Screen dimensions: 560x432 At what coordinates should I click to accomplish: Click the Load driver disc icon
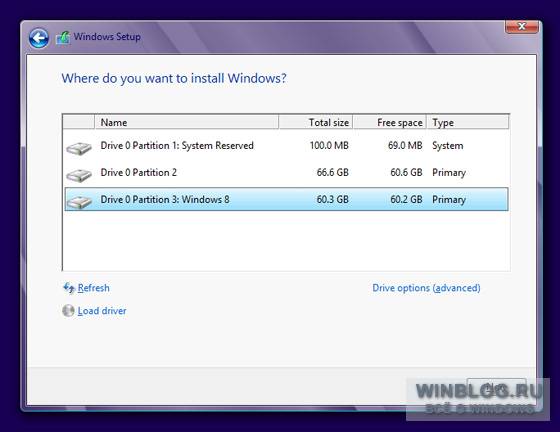(68, 311)
